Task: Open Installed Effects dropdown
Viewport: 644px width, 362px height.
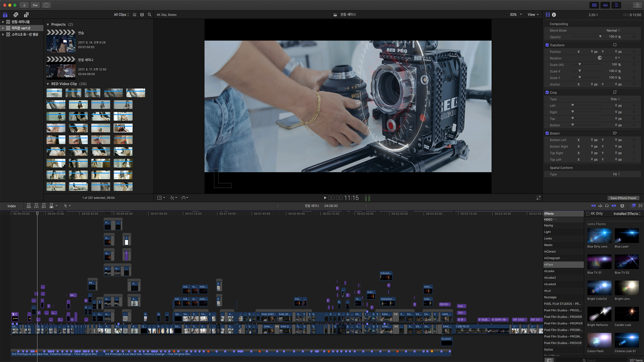Action: point(627,214)
